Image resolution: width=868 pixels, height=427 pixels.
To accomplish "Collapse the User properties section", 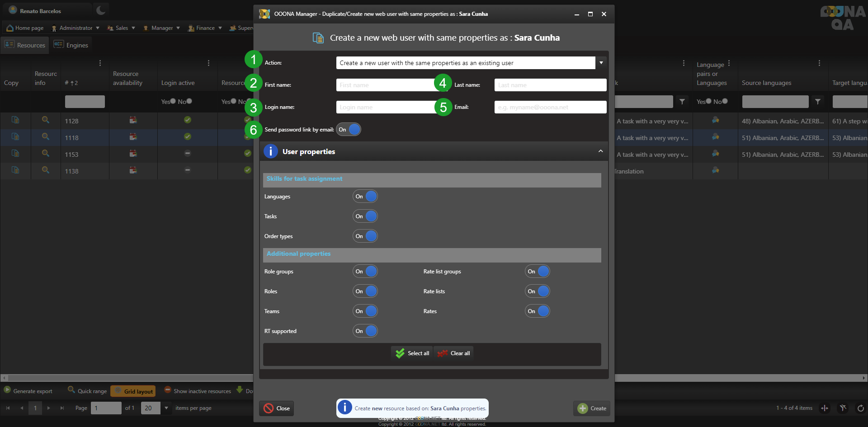I will pos(600,151).
